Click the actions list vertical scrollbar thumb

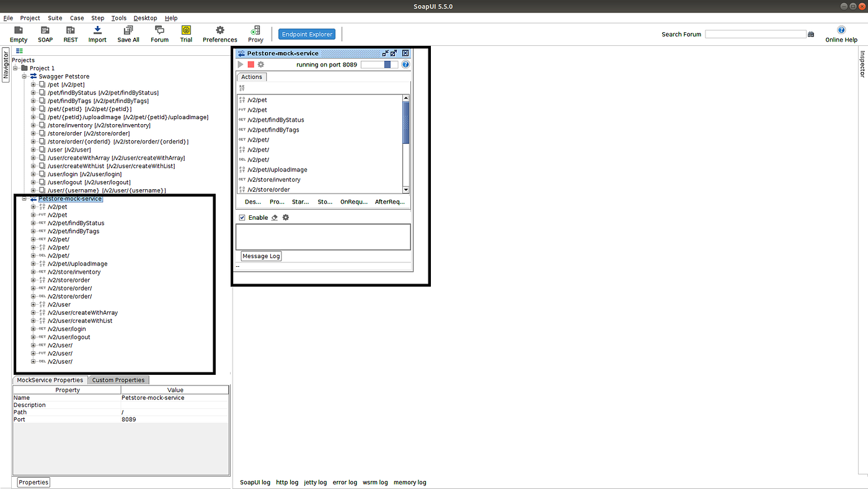(x=406, y=122)
